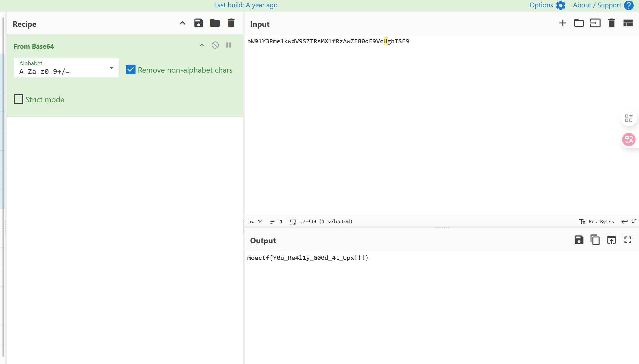Replace input with output icon

coord(611,240)
